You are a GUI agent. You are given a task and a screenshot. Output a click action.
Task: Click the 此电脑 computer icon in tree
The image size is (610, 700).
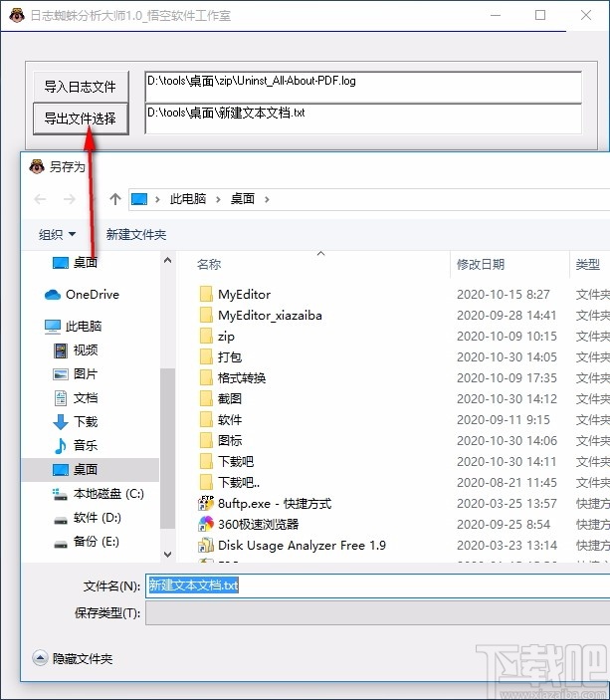52,327
